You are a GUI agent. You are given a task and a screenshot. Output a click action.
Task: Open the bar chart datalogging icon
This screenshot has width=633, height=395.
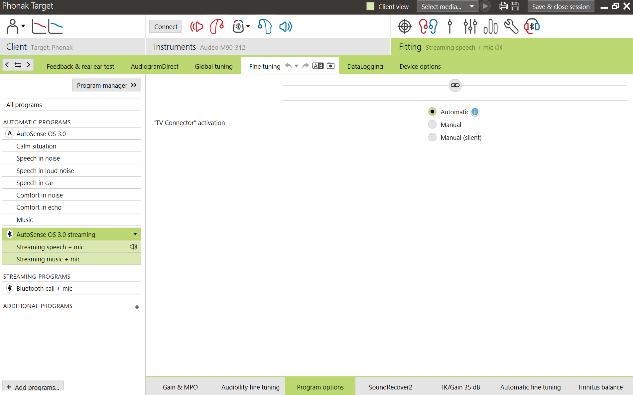pos(490,27)
